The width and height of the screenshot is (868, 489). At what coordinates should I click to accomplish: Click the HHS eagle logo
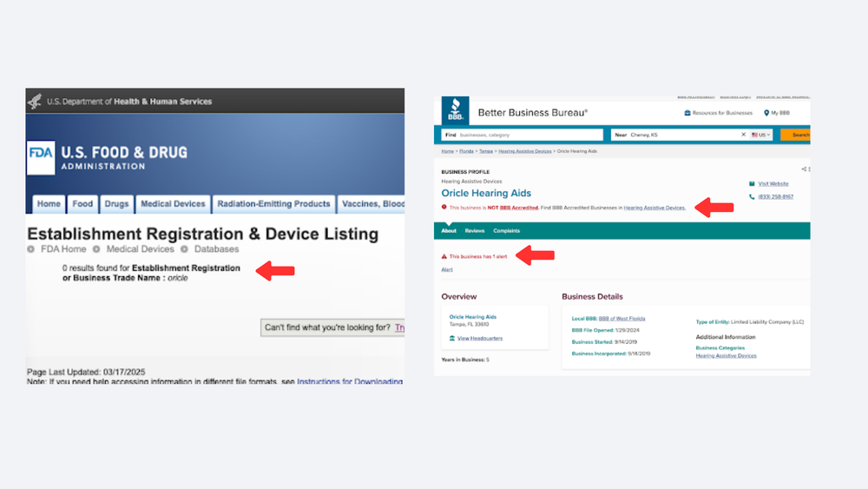coord(35,102)
